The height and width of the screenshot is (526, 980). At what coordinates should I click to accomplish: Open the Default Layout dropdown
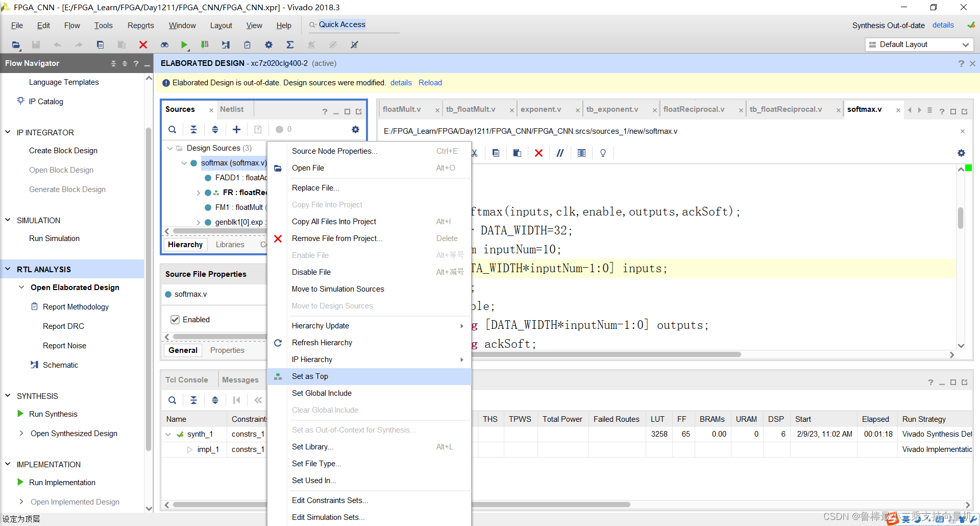click(x=919, y=44)
